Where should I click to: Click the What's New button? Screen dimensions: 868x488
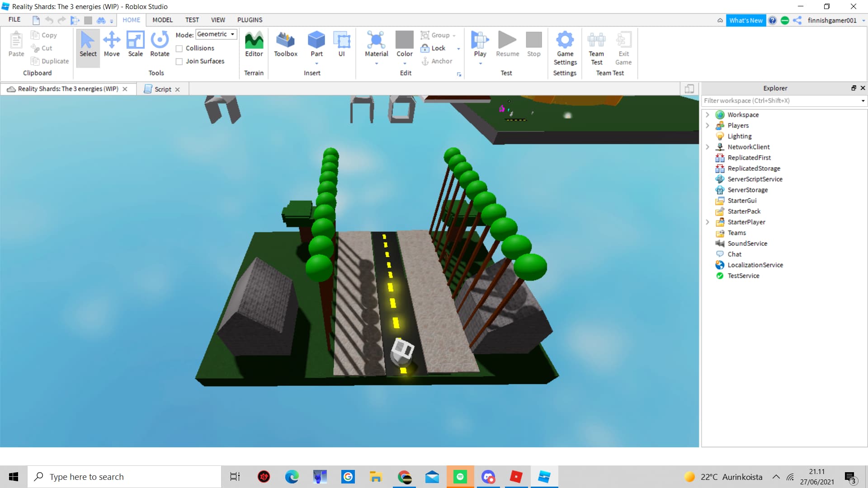coord(745,20)
